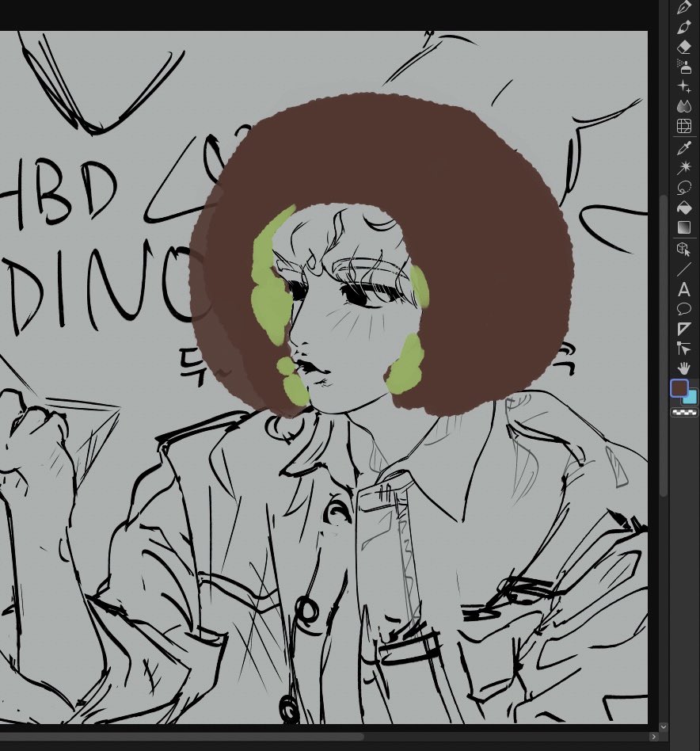Screen dimensions: 700x751
Task: Select the Airbrush spray tool
Action: (x=684, y=67)
